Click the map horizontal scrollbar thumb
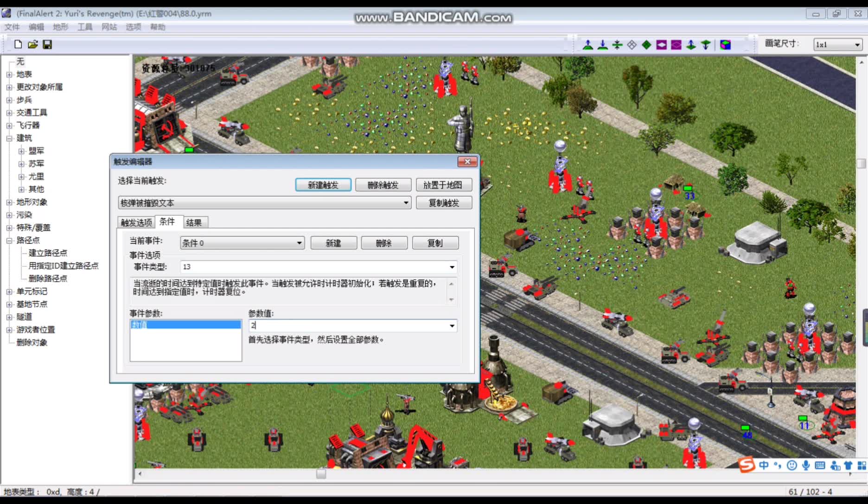 [321, 474]
